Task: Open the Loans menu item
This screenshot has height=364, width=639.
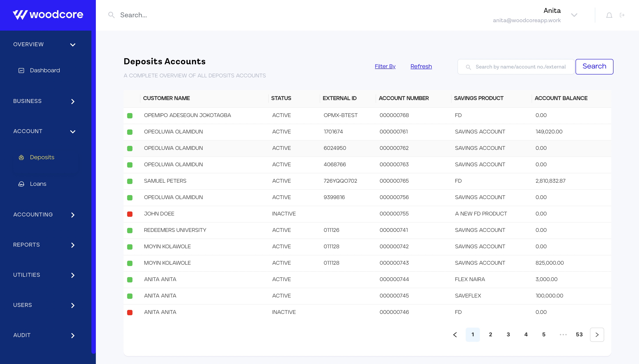Action: 38,184
